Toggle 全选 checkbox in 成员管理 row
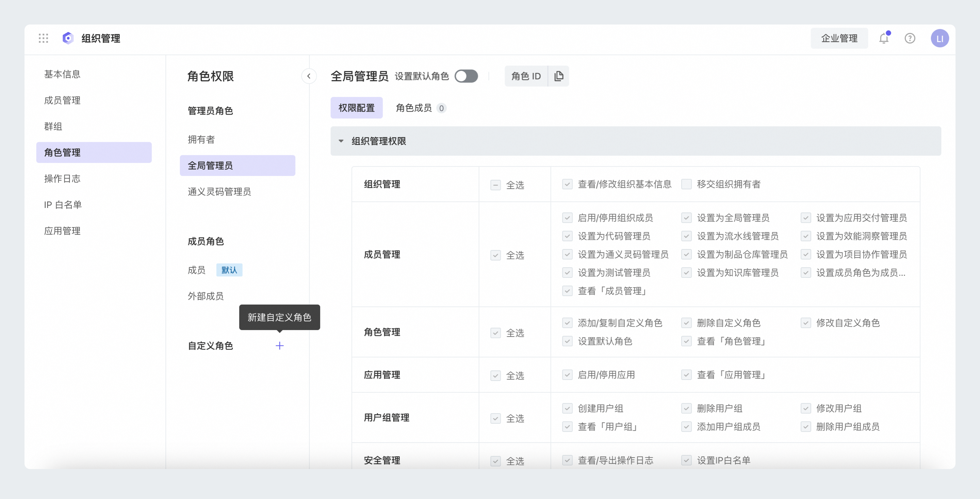Viewport: 980px width, 499px height. click(x=495, y=255)
